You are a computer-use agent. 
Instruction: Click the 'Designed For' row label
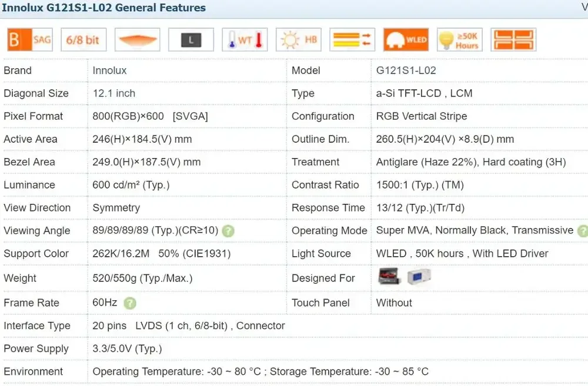tap(323, 278)
